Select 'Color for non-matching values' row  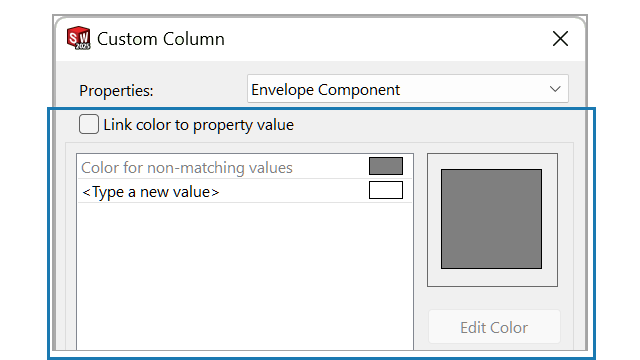tap(244, 167)
